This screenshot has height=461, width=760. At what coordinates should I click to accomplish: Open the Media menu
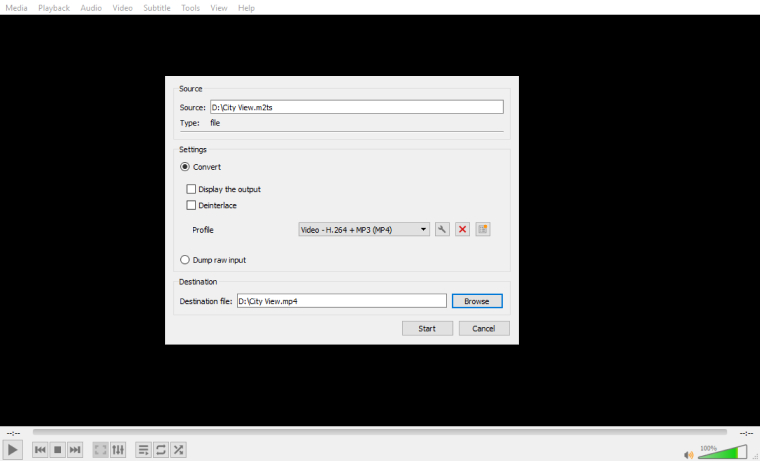[16, 8]
